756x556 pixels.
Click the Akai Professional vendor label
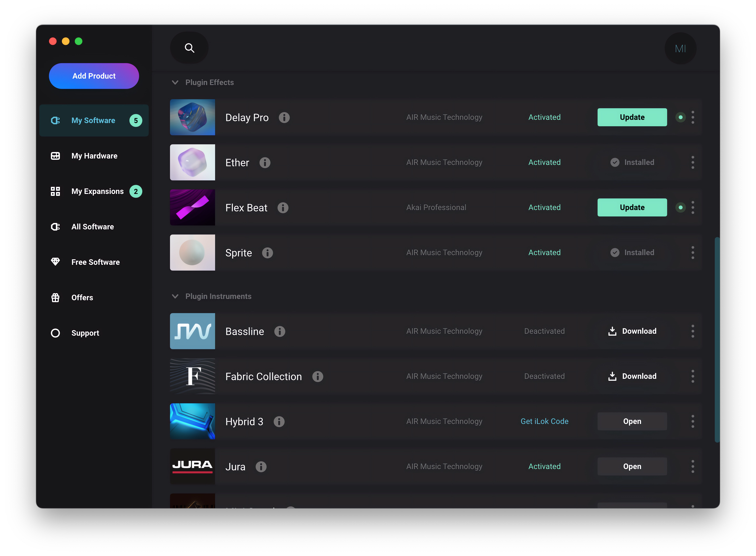(436, 208)
